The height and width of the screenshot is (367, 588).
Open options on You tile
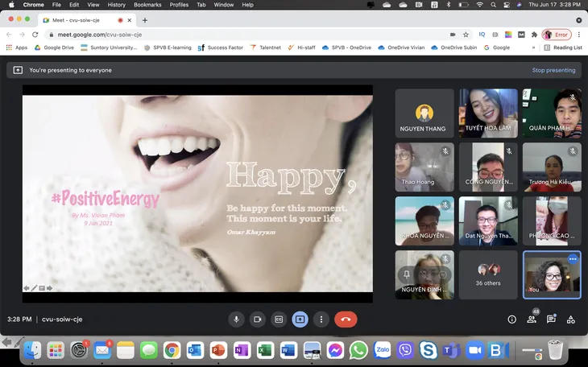tap(573, 259)
